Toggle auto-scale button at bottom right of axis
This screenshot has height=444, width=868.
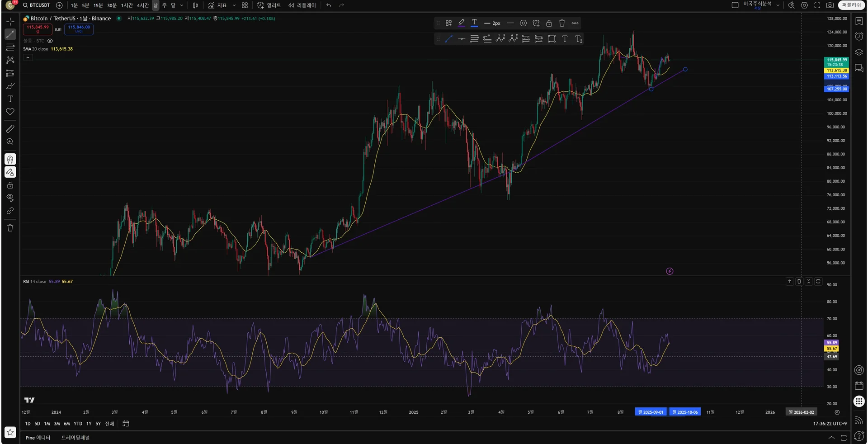[837, 412]
